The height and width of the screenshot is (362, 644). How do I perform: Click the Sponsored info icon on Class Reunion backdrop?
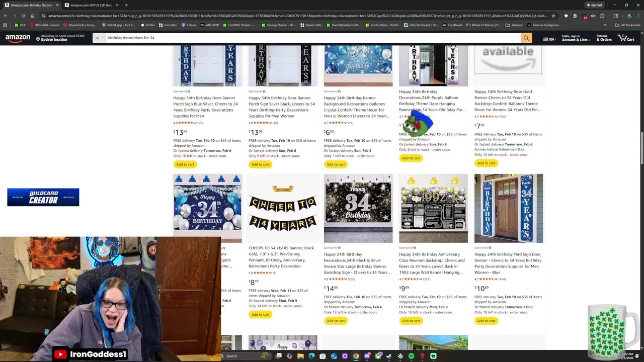tap(415, 248)
